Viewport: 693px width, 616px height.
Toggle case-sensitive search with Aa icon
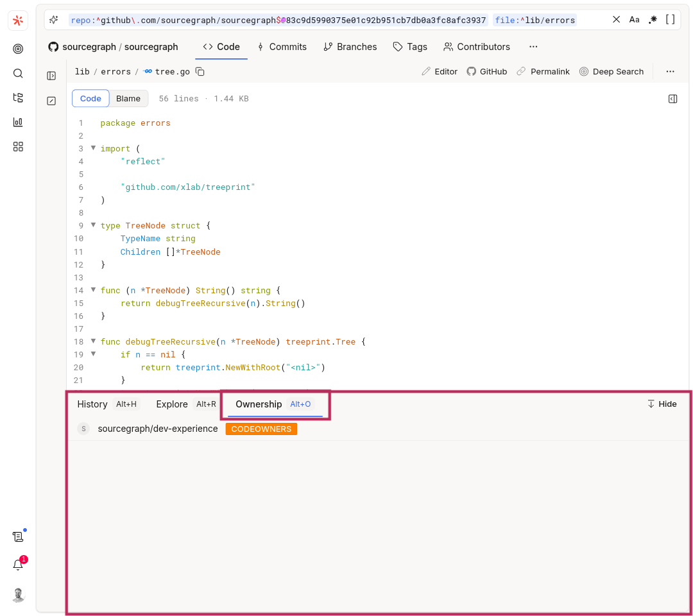tap(634, 20)
